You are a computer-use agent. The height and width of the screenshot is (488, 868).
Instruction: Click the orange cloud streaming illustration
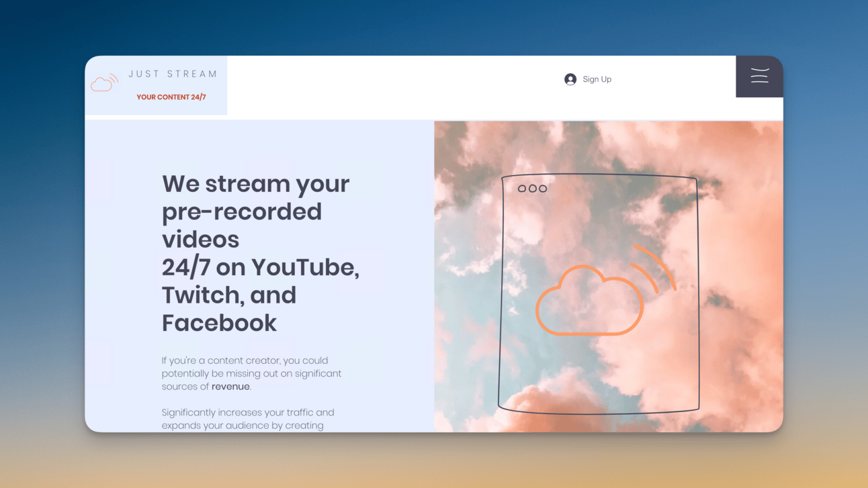point(605,290)
